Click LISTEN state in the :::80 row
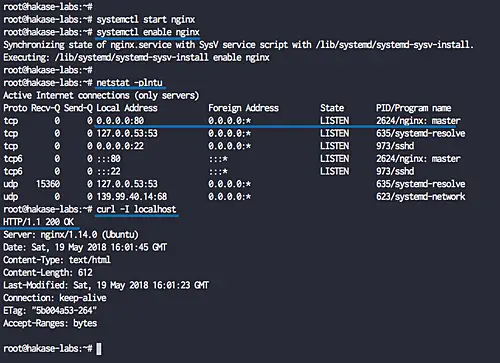 coord(334,159)
